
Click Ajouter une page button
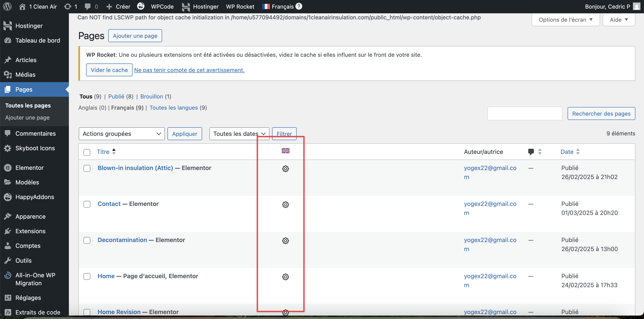click(x=135, y=36)
